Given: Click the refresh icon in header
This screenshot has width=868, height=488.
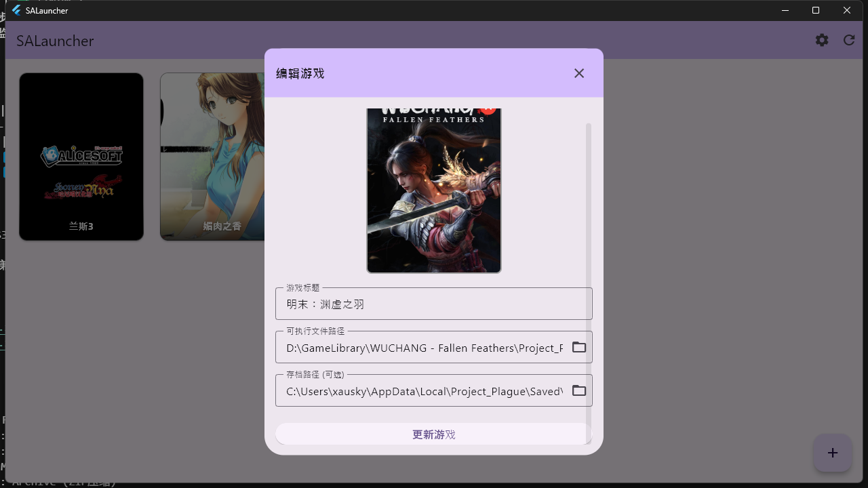Looking at the screenshot, I should (849, 40).
